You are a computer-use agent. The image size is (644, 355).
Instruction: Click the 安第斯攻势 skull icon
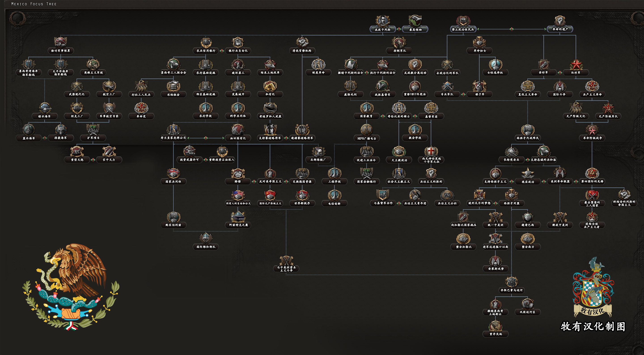(x=496, y=260)
